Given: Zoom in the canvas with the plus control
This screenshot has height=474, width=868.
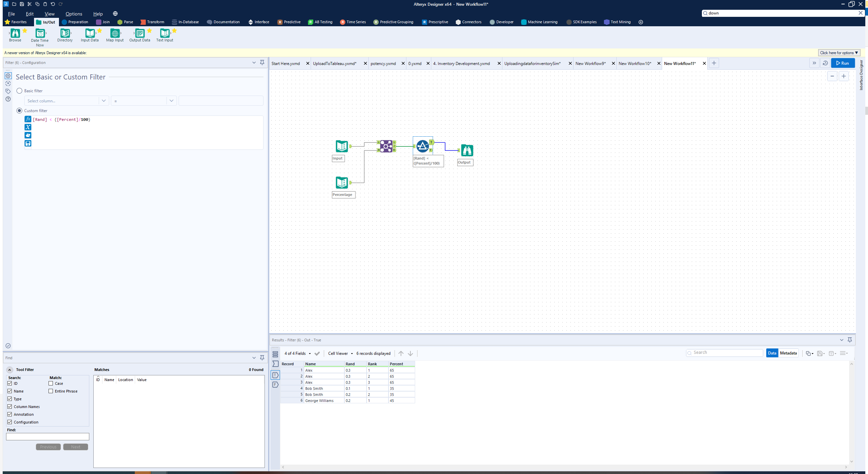Looking at the screenshot, I should [844, 76].
